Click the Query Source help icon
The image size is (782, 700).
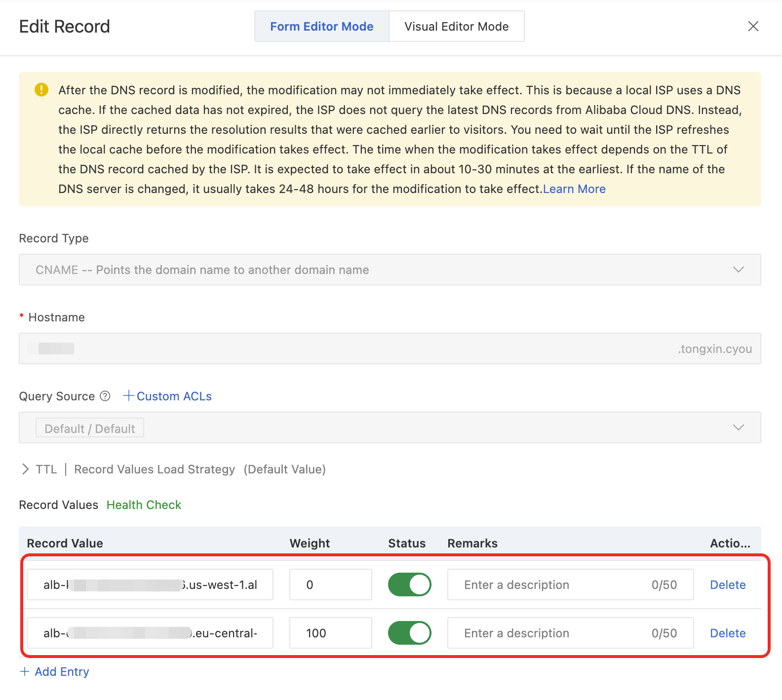105,396
